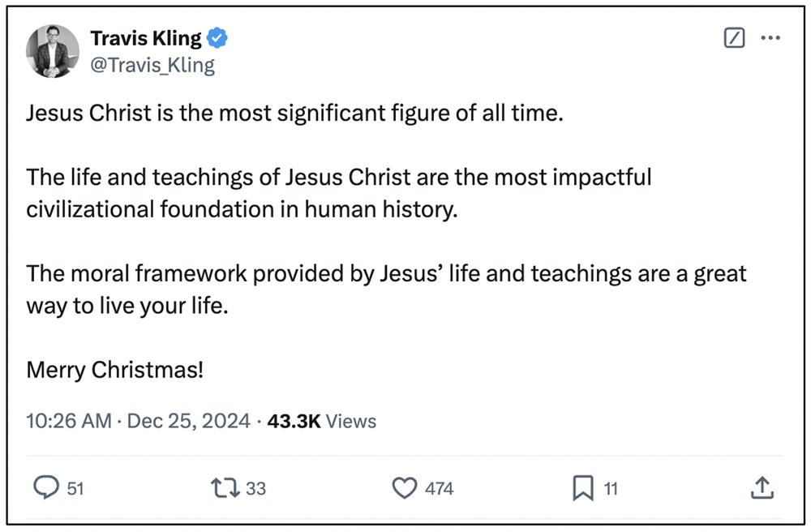The width and height of the screenshot is (811, 532).
Task: Click the "civilizational foundation in human history" line
Action: pyautogui.click(x=242, y=208)
